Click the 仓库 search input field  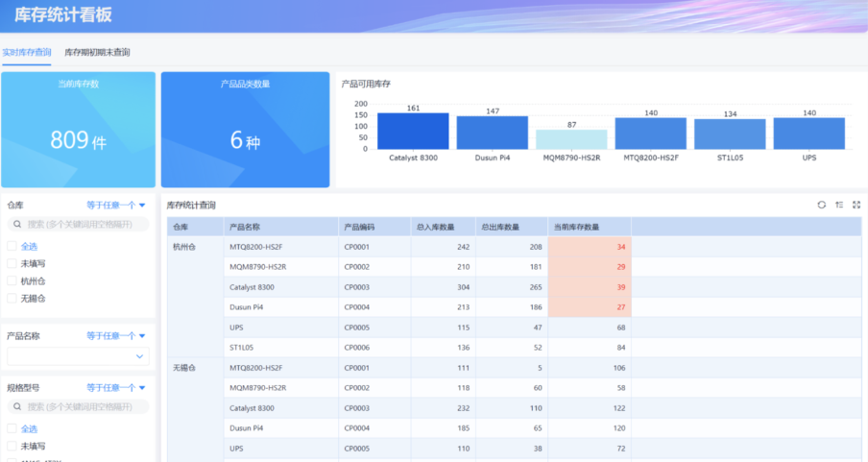click(78, 225)
